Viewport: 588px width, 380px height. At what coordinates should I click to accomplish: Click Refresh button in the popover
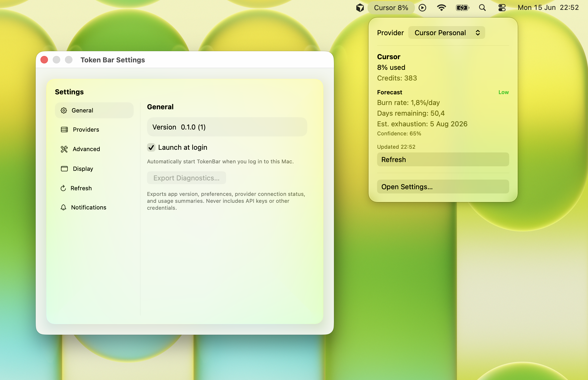(x=443, y=159)
